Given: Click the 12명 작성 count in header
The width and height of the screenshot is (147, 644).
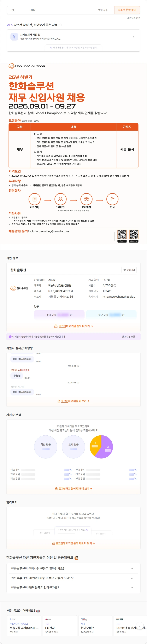Looking at the screenshot, I should 103,10.
